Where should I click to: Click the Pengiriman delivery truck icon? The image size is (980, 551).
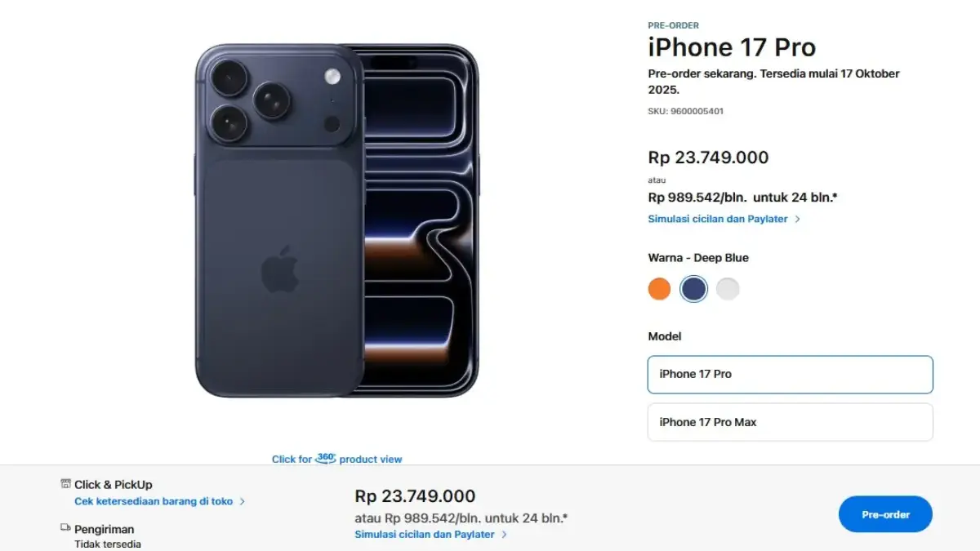coord(66,528)
